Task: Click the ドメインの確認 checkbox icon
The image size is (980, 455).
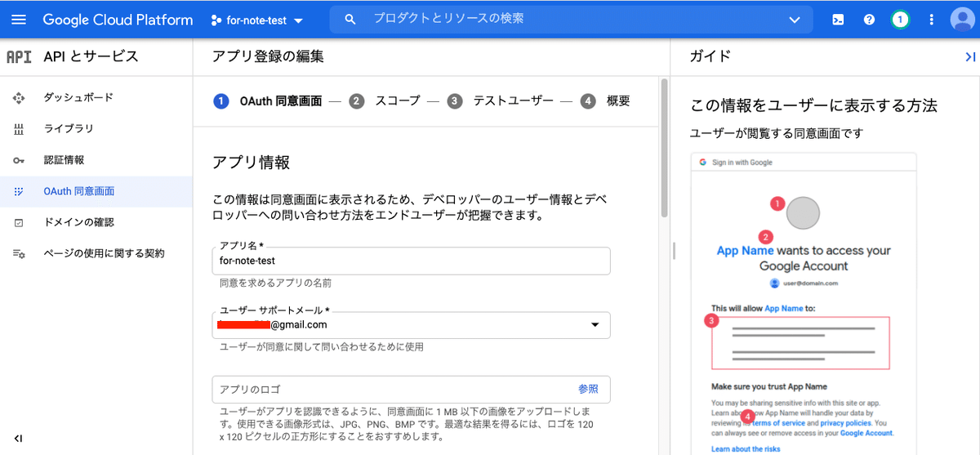Action: tap(19, 222)
